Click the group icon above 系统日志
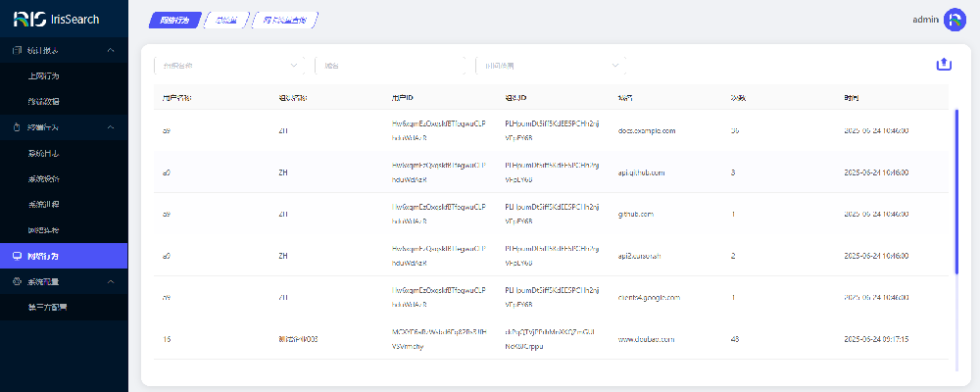Viewport: 980px width, 392px height. (x=17, y=127)
